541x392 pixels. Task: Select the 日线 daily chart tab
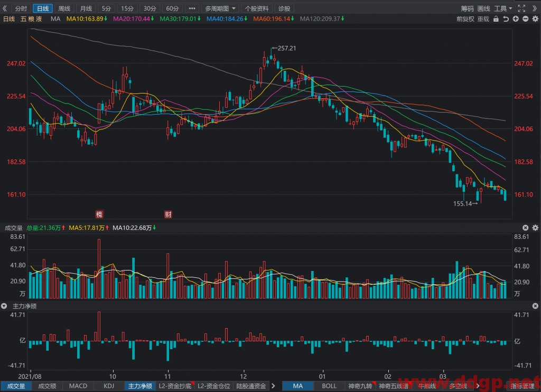[x=43, y=8]
